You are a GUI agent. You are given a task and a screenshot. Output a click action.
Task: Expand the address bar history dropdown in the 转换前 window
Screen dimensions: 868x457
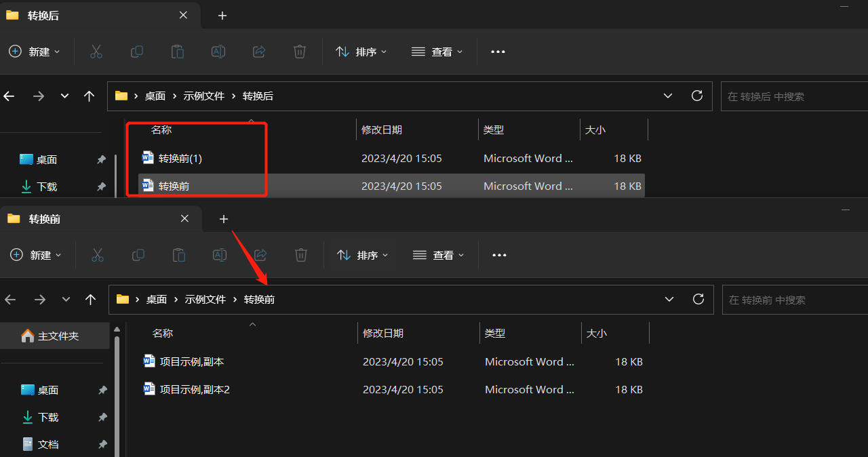click(x=669, y=299)
